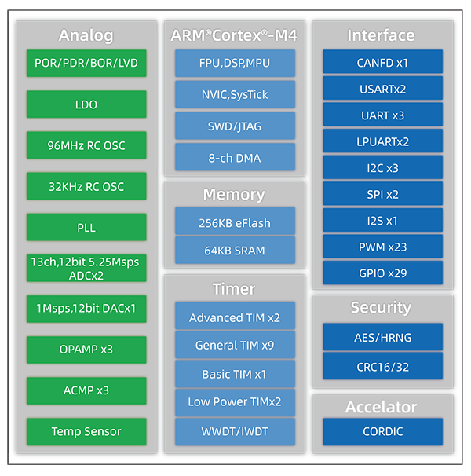Select the 32KHz RC OSC block
This screenshot has height=476, width=471.
coord(86,186)
